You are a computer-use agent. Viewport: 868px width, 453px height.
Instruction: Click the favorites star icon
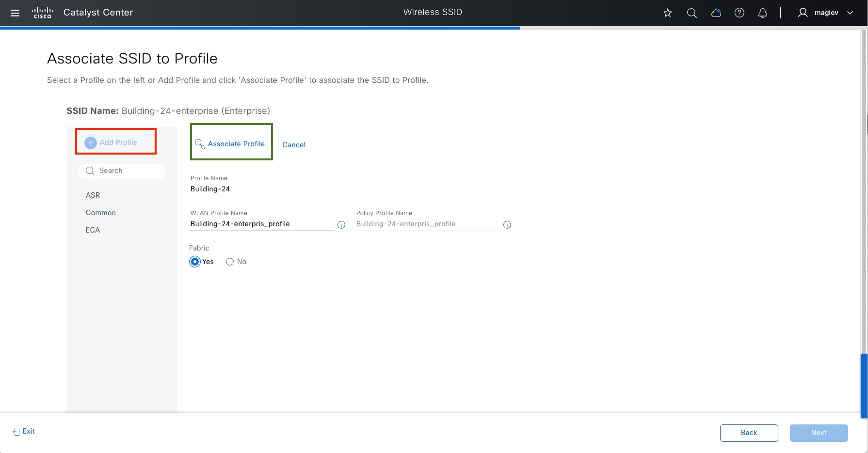coord(668,13)
